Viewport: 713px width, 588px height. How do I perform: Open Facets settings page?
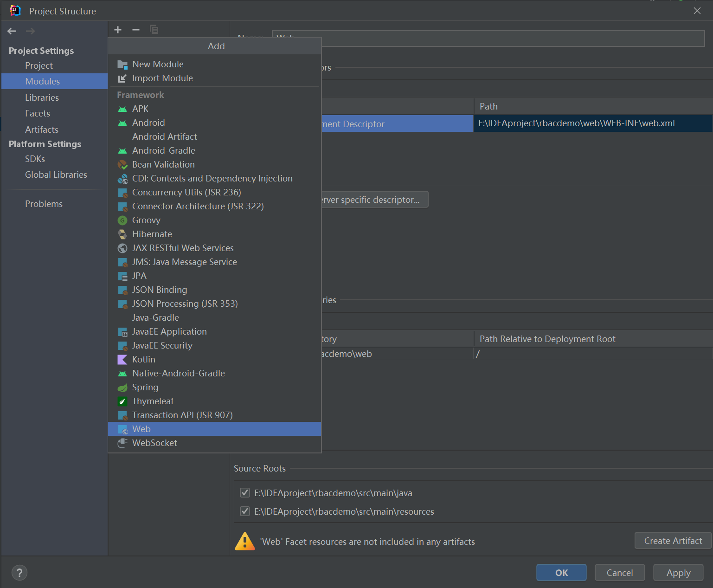tap(54, 114)
